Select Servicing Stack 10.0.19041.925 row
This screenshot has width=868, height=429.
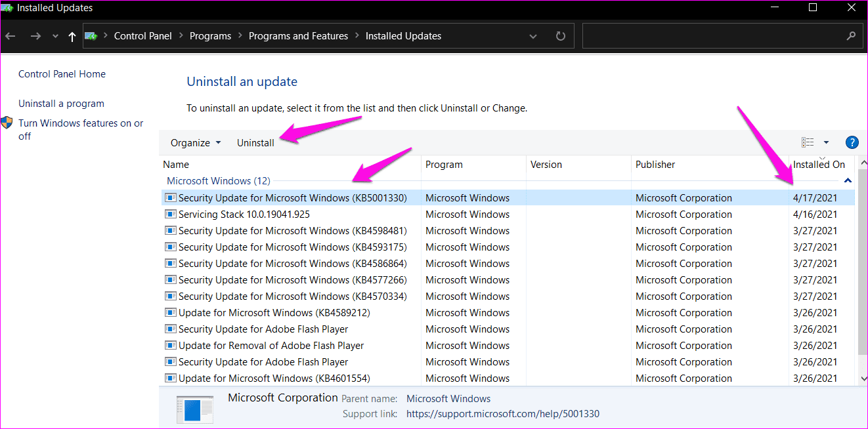point(508,214)
